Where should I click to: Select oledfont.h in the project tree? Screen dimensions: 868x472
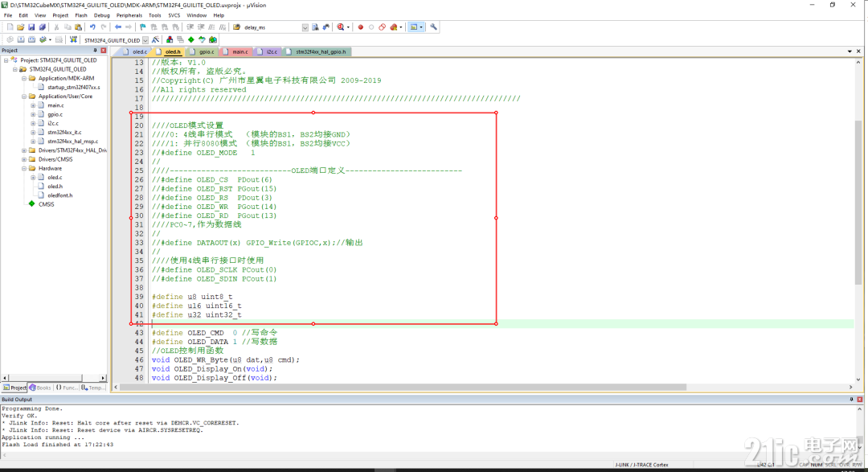(x=59, y=195)
